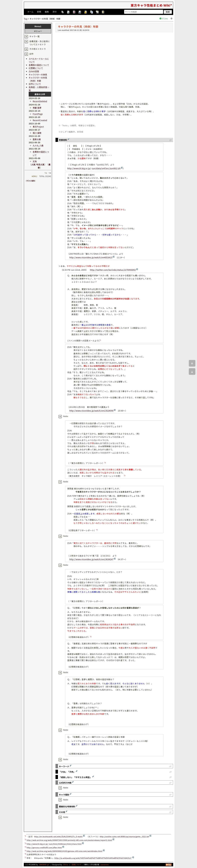Open the 堀川 雷鼓 recent page link
Viewport: 197px width, 868px height.
point(37,133)
